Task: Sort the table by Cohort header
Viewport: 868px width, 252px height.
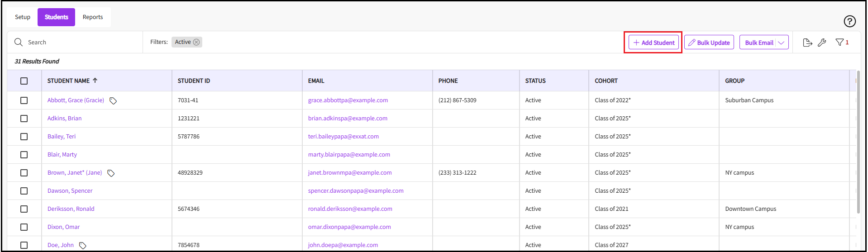Action: pyautogui.click(x=606, y=81)
